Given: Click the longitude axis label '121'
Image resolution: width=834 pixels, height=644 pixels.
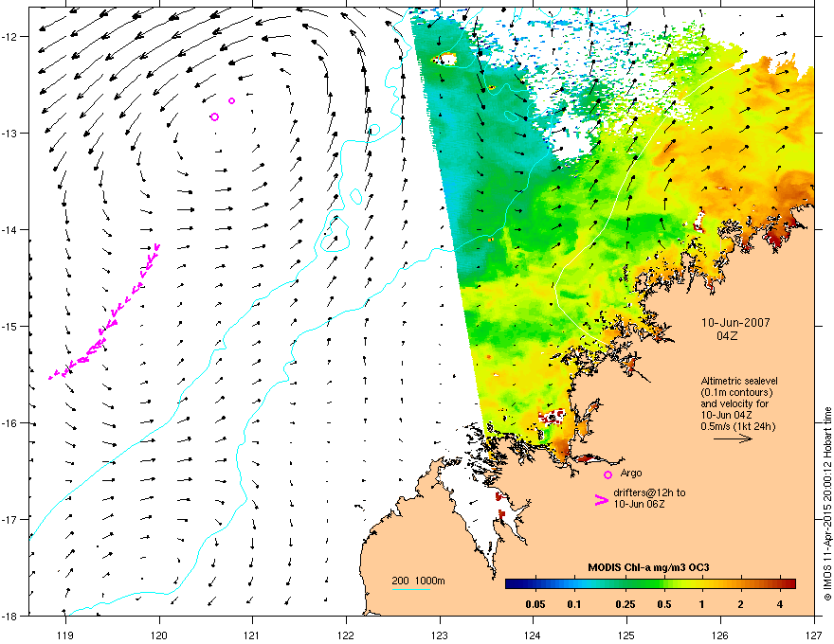Looking at the screenshot, I should click(252, 635).
